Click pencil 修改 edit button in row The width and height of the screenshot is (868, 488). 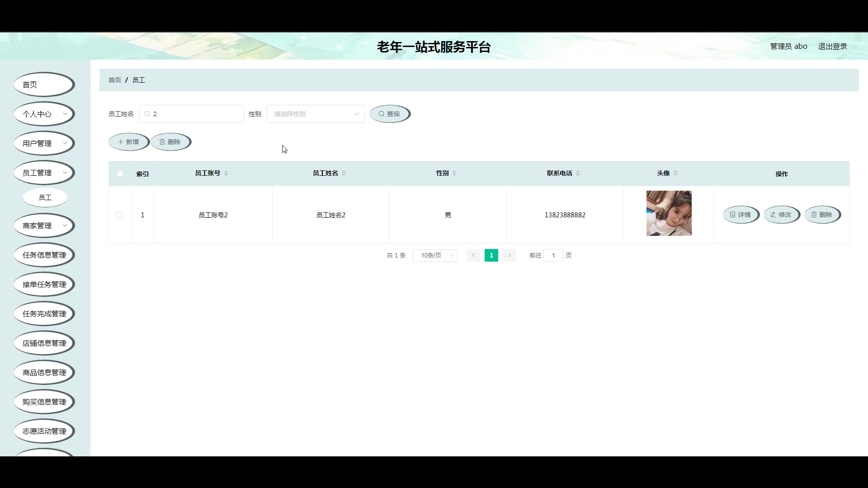pyautogui.click(x=781, y=215)
